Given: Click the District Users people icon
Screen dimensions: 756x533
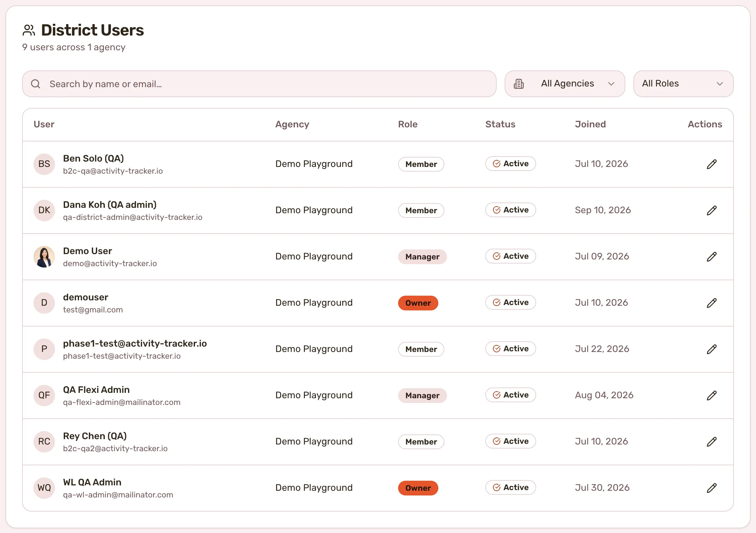Looking at the screenshot, I should pyautogui.click(x=29, y=30).
